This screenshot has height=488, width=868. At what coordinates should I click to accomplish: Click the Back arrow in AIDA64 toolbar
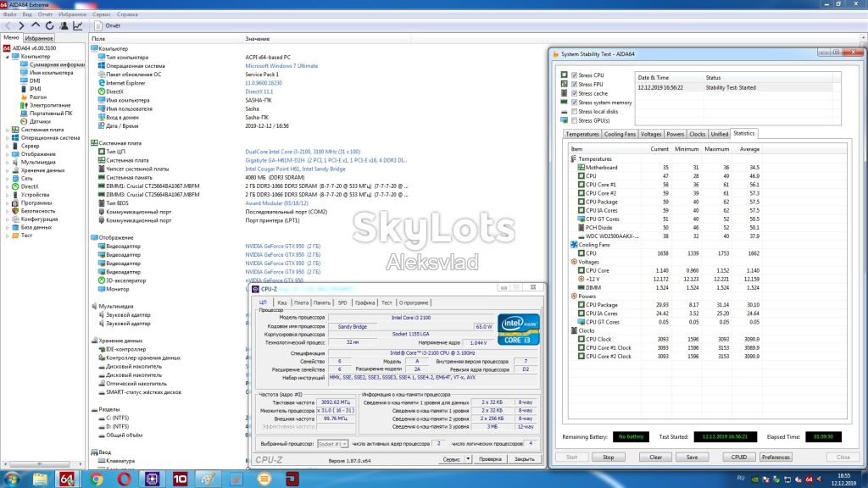(8, 25)
